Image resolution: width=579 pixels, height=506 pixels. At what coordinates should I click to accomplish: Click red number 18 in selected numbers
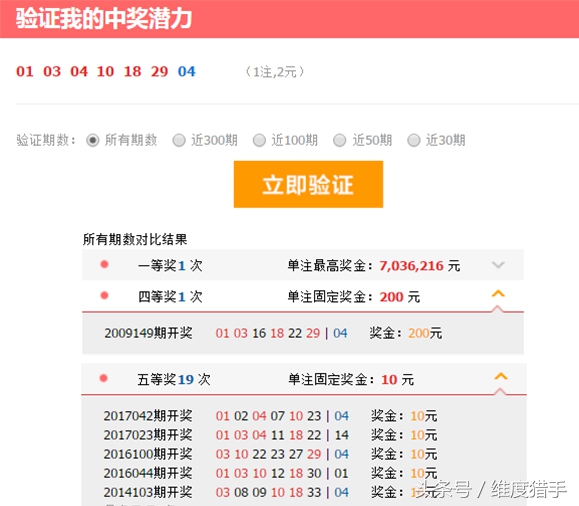(x=133, y=71)
